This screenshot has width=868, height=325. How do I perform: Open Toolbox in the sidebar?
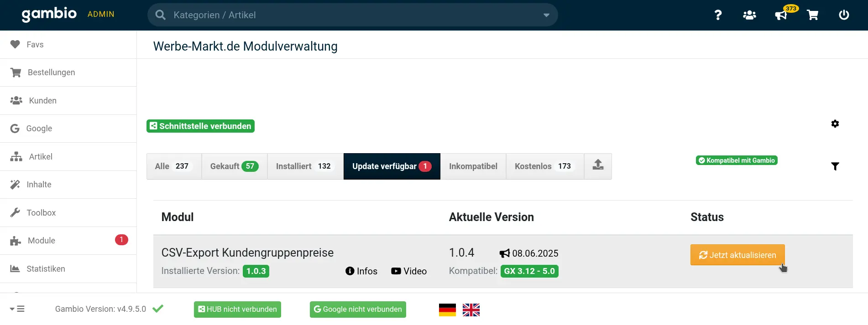68,213
